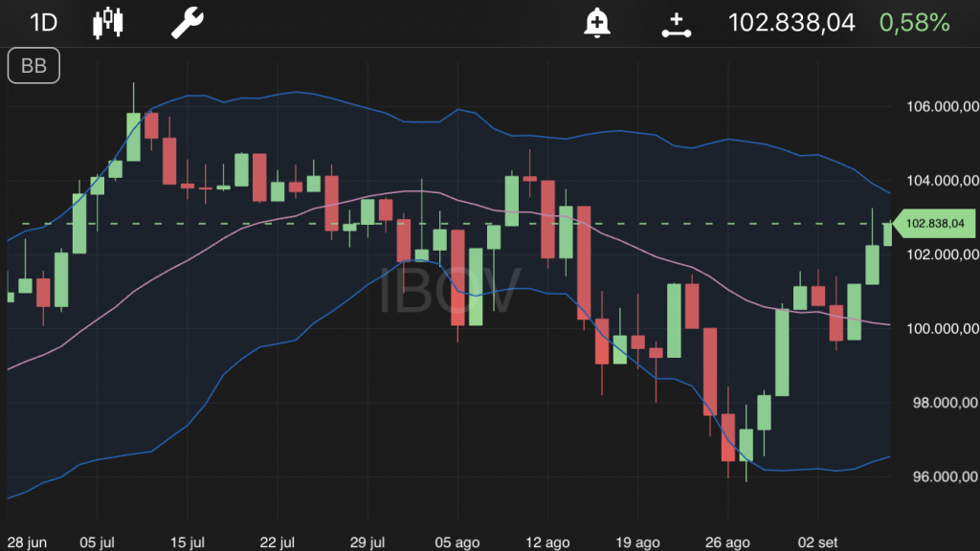Screen dimensions: 980x551
Task: Click the 29 jul date label
Action: tap(367, 542)
